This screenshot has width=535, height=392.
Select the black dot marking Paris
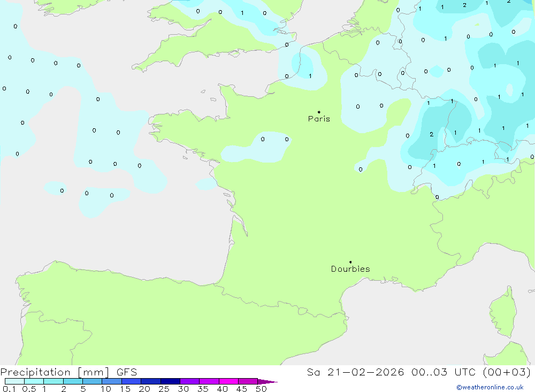(319, 112)
